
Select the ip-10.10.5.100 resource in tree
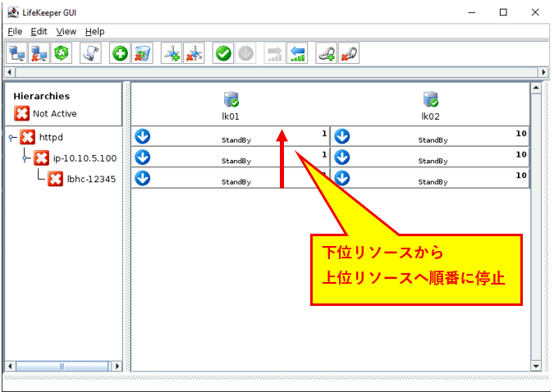(85, 158)
